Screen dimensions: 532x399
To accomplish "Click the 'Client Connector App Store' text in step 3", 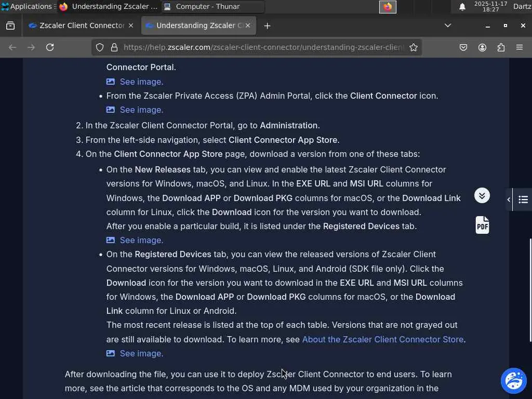I will (283, 140).
